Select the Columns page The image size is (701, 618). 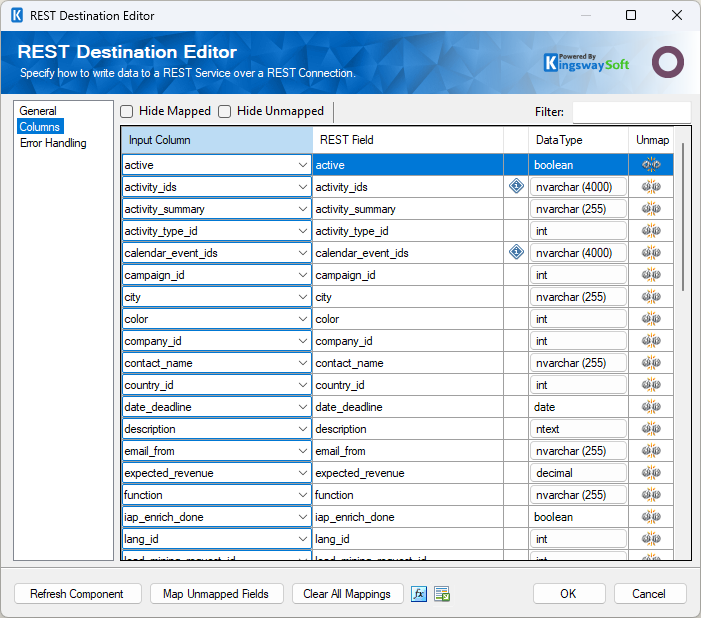point(40,127)
